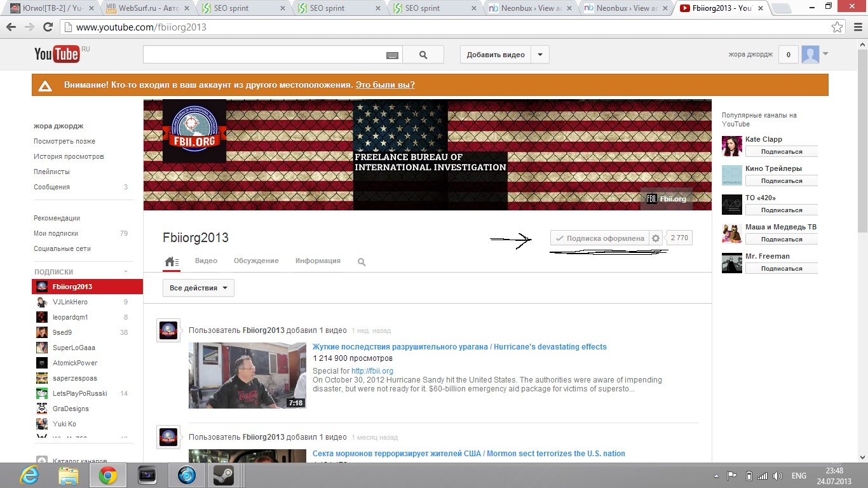This screenshot has width=868, height=488.
Task: Go back with the browser back arrow
Action: [11, 27]
